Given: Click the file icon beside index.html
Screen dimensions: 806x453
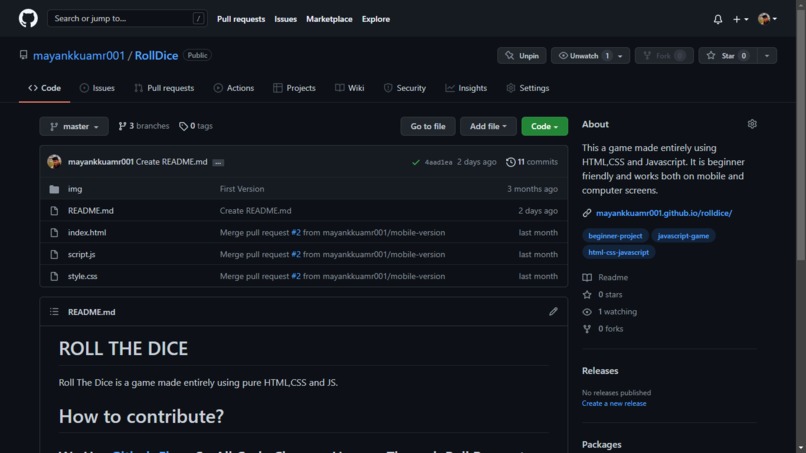Looking at the screenshot, I should coord(54,232).
